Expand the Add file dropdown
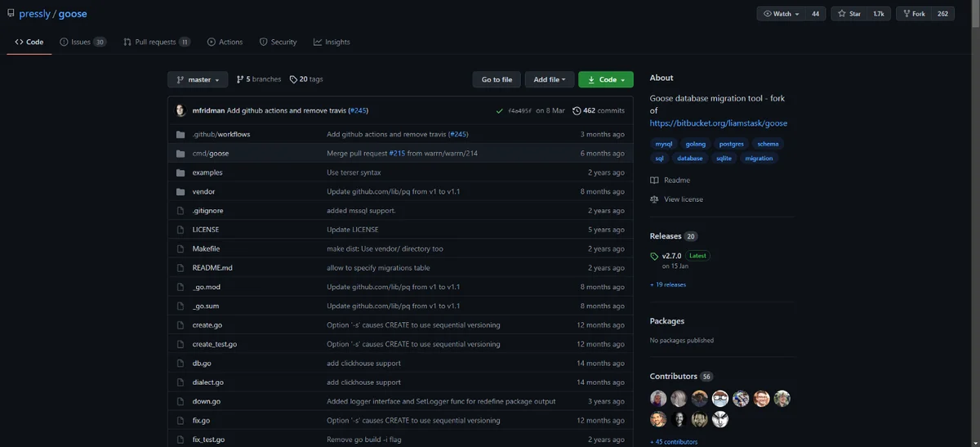The height and width of the screenshot is (447, 980). tap(550, 79)
